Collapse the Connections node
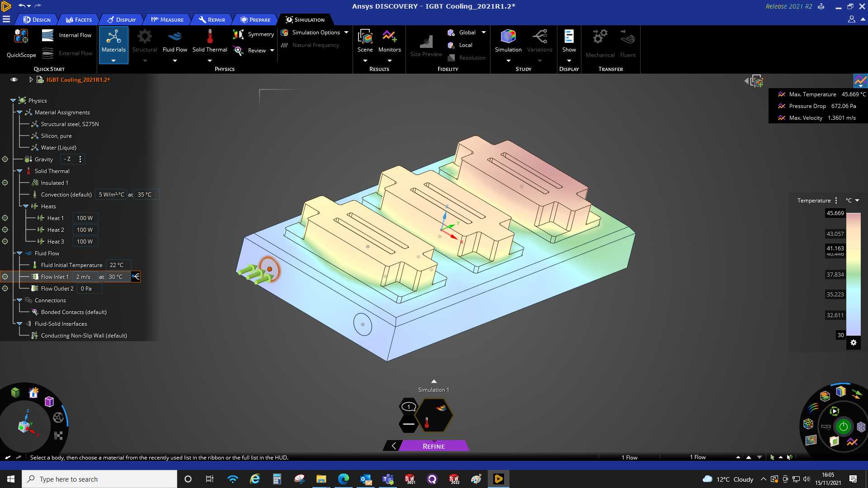868x488 pixels. [19, 300]
